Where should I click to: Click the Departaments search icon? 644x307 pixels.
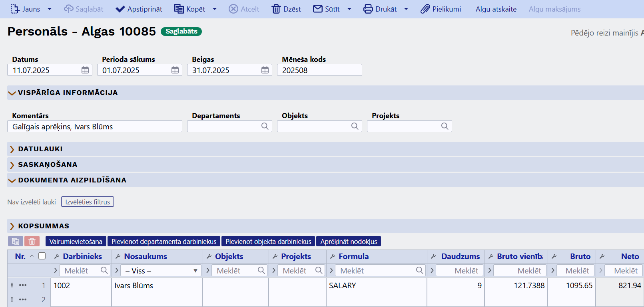[265, 126]
